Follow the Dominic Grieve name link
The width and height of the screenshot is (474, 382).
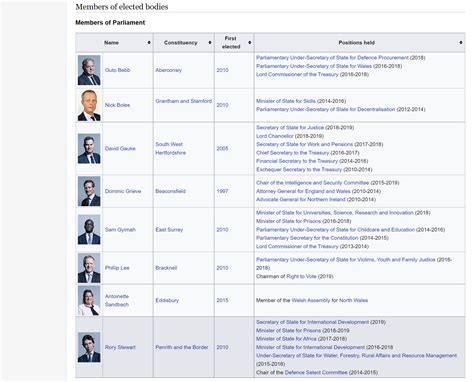pyautogui.click(x=123, y=191)
